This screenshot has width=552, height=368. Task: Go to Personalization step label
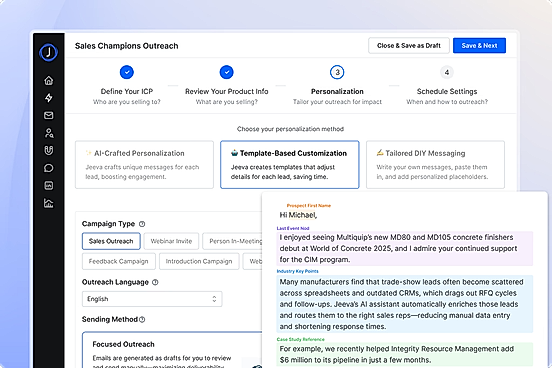tap(337, 92)
